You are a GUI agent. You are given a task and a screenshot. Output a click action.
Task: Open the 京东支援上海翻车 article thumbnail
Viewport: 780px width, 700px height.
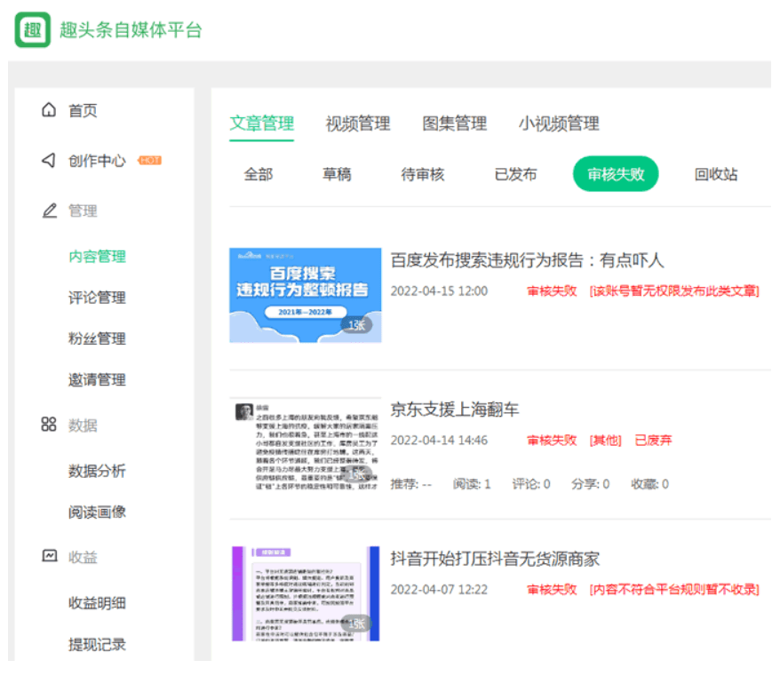[306, 444]
